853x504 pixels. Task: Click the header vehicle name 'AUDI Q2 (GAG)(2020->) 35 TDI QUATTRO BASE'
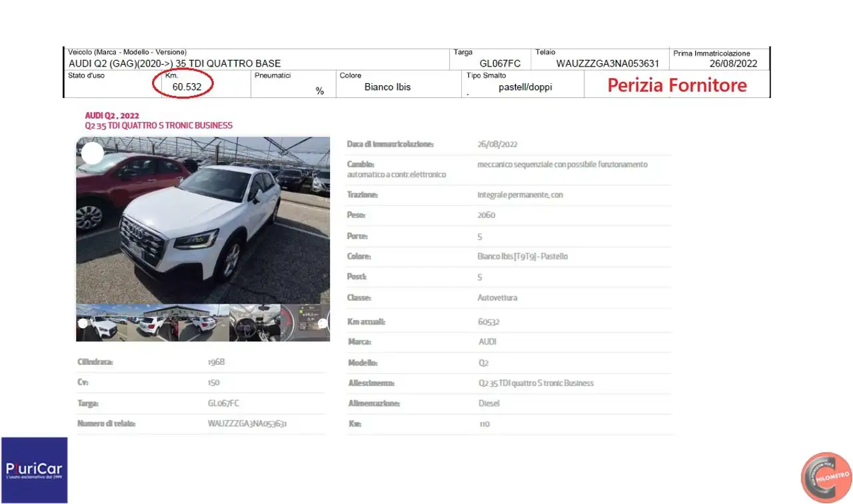click(x=175, y=64)
